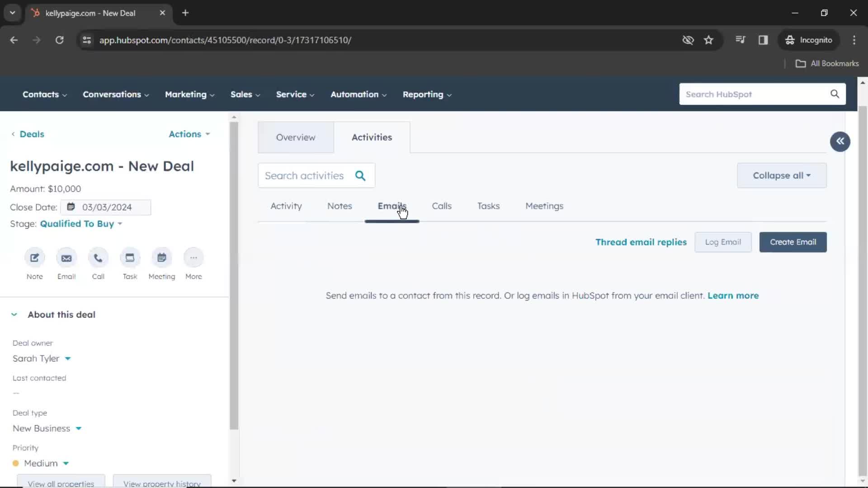Switch to the Activity tab

[286, 206]
